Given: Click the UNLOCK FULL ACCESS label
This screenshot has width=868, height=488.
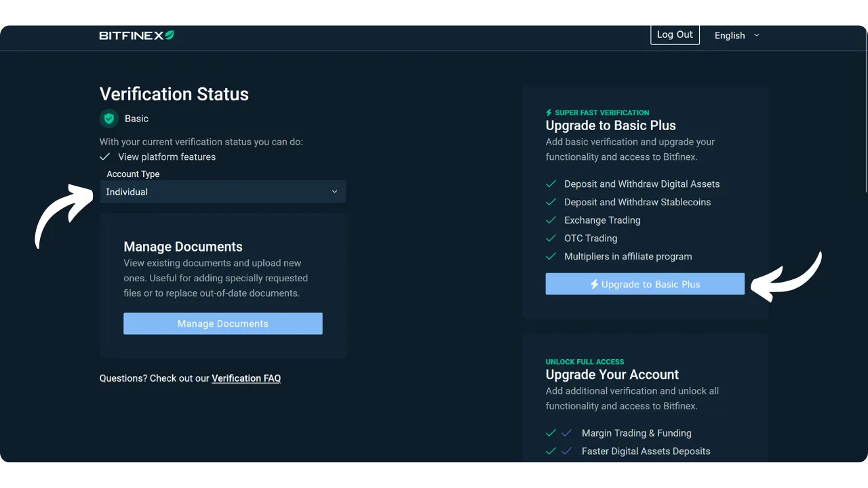Looking at the screenshot, I should point(585,362).
